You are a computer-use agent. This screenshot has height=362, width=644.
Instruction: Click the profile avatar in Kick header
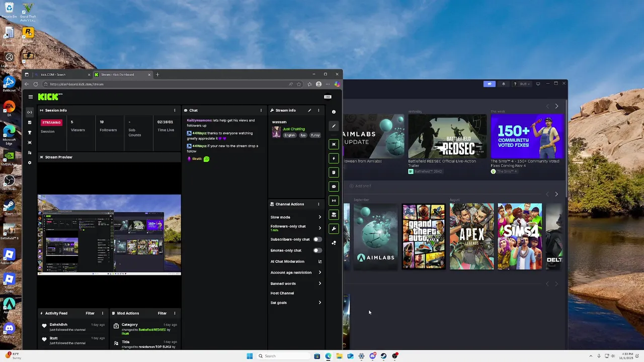pyautogui.click(x=328, y=97)
